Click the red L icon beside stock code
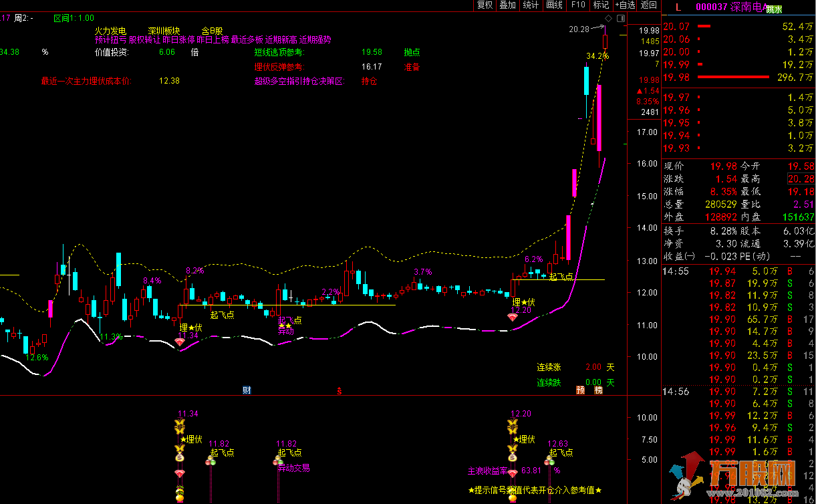This screenshot has width=816, height=504. click(x=678, y=8)
